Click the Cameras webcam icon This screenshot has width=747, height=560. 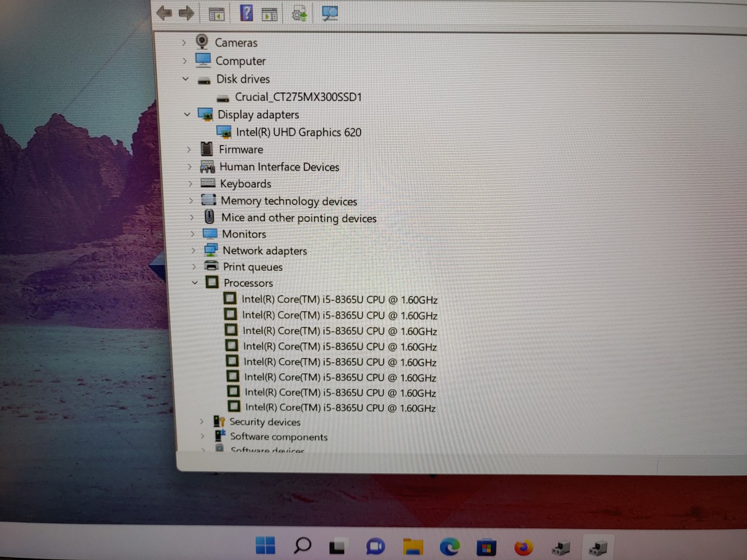[x=202, y=41]
